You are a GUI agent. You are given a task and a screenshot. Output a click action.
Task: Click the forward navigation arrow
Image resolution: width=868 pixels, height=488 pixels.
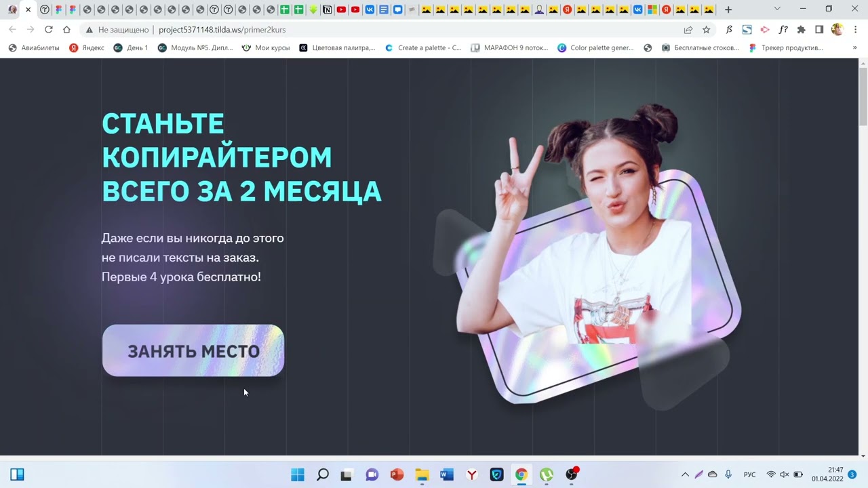[31, 30]
